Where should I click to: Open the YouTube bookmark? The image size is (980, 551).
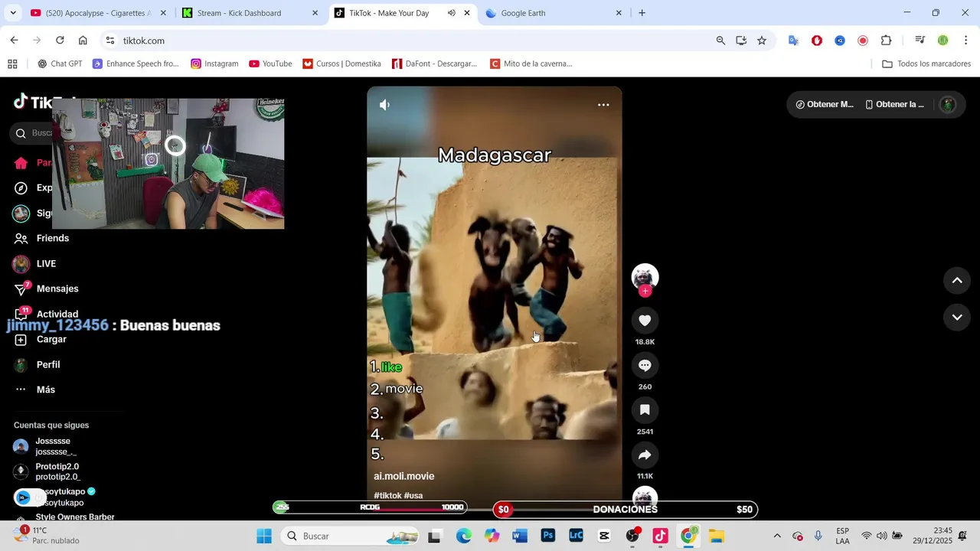click(x=270, y=64)
